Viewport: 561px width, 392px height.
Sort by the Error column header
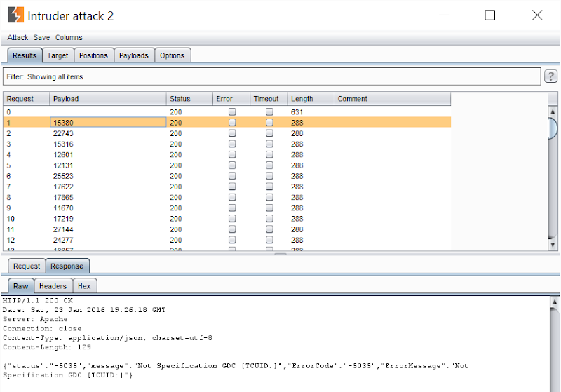(231, 99)
